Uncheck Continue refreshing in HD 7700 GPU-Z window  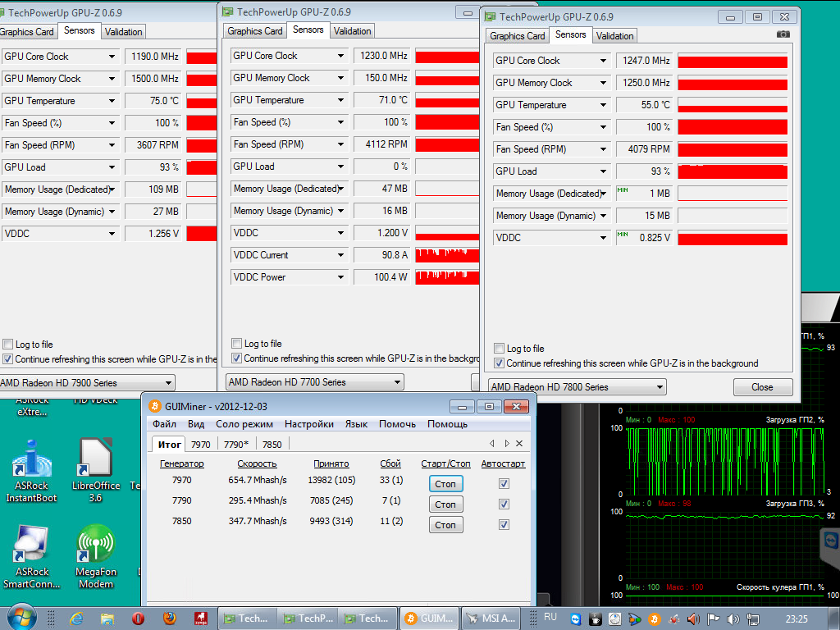click(x=236, y=358)
